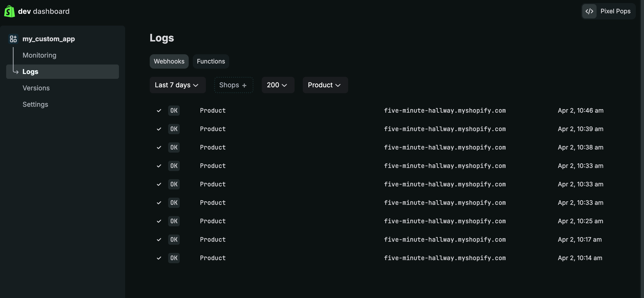The image size is (644, 298).
Task: Click Product in the 10:25 am log row
Action: 213,221
